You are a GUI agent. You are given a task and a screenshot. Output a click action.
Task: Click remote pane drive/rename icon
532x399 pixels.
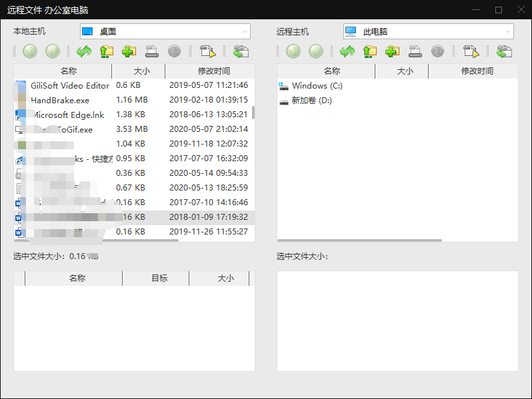(x=415, y=51)
